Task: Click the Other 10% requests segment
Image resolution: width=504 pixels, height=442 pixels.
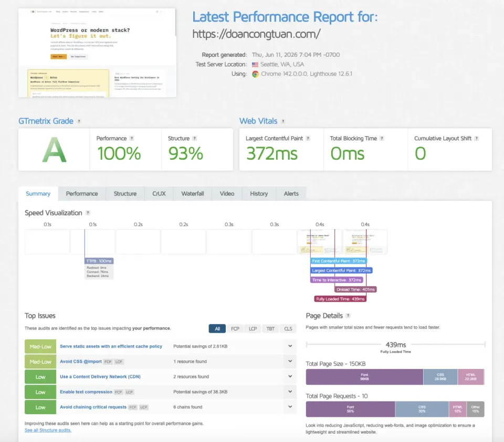Action: [x=476, y=409]
